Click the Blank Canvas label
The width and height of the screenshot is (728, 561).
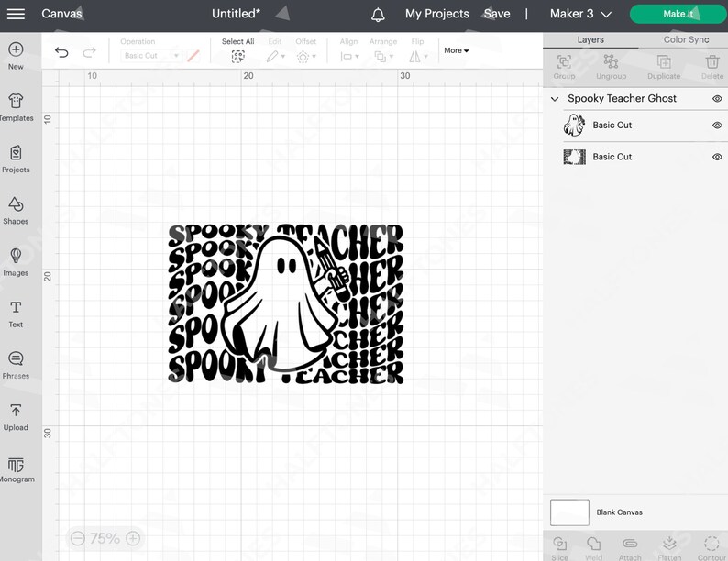pyautogui.click(x=620, y=512)
